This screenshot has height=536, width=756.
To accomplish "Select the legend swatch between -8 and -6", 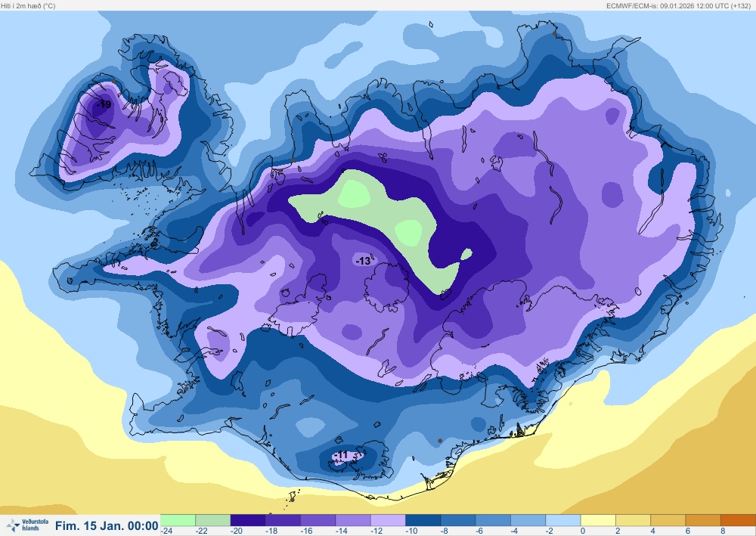I will 458,520.
